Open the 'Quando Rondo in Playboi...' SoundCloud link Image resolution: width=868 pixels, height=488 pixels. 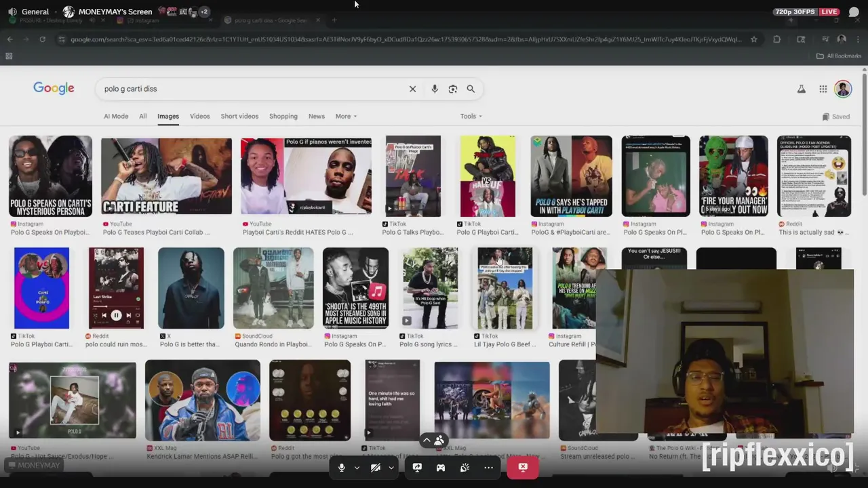click(x=274, y=344)
